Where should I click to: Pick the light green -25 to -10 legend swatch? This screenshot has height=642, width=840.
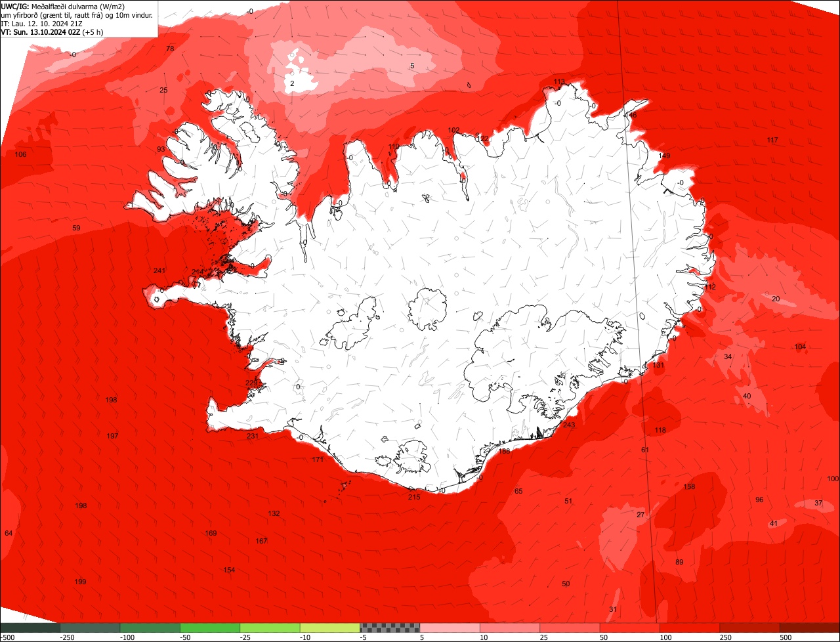coord(270,628)
